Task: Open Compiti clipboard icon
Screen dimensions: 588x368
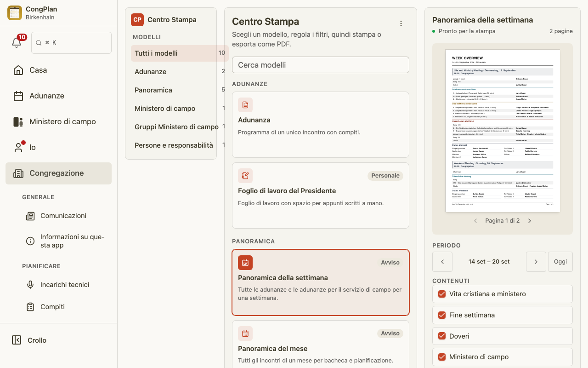Action: [x=30, y=307]
